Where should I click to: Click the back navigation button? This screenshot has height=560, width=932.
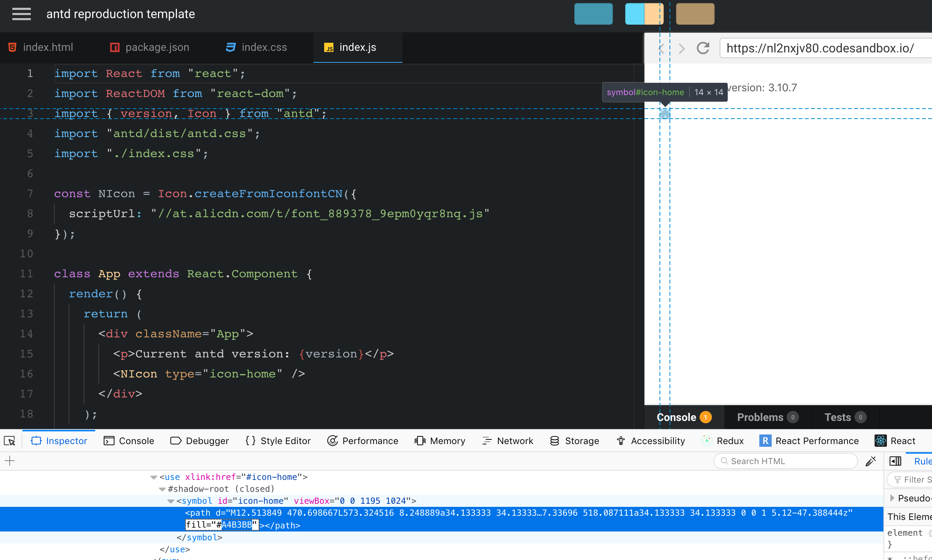pos(660,48)
